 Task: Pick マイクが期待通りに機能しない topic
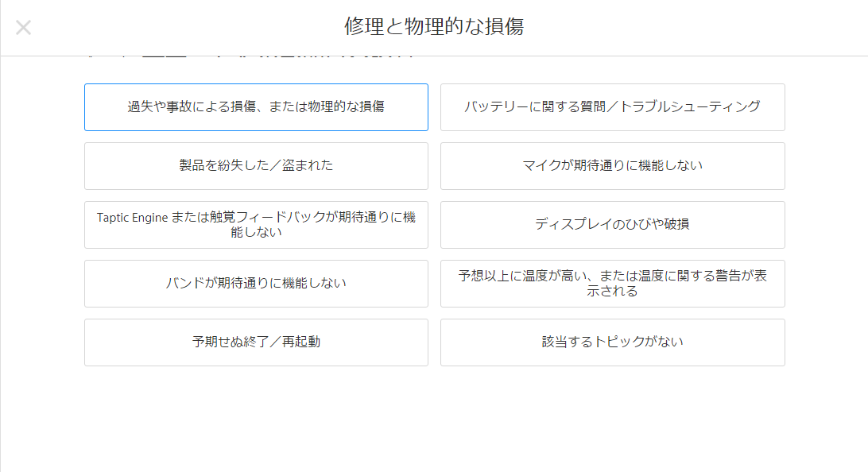tap(612, 166)
